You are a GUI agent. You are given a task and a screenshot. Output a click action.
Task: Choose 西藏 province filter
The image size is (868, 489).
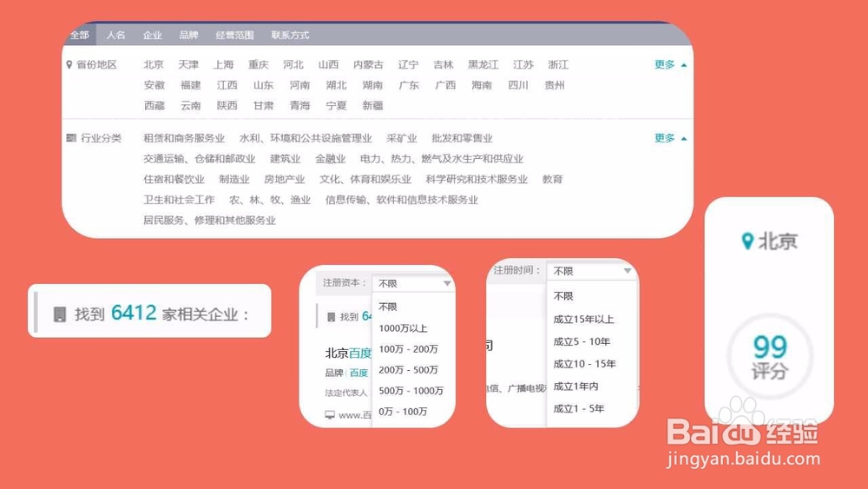[x=155, y=106]
